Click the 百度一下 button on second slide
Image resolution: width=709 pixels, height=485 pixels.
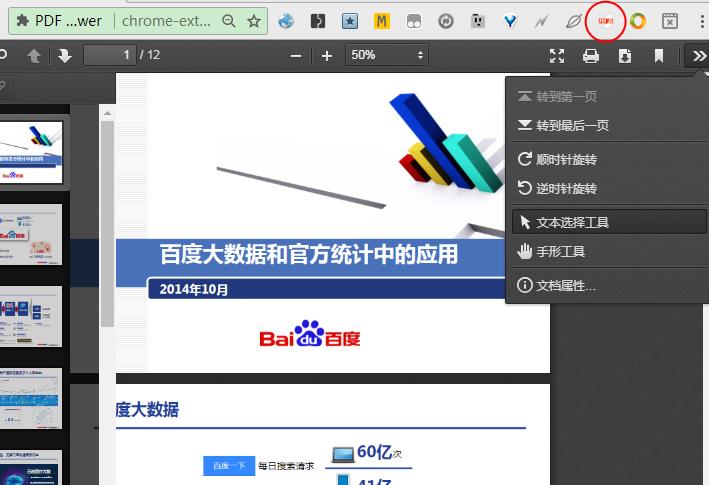[229, 466]
